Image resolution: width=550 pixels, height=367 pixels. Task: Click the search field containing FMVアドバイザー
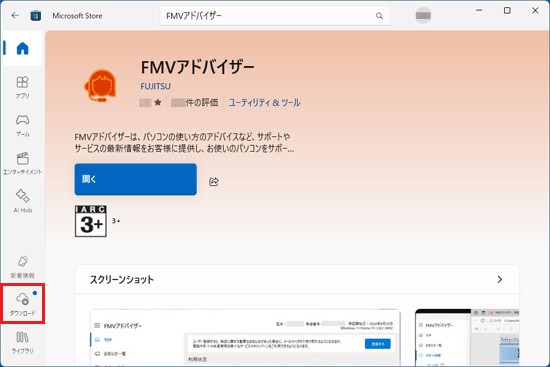point(275,16)
